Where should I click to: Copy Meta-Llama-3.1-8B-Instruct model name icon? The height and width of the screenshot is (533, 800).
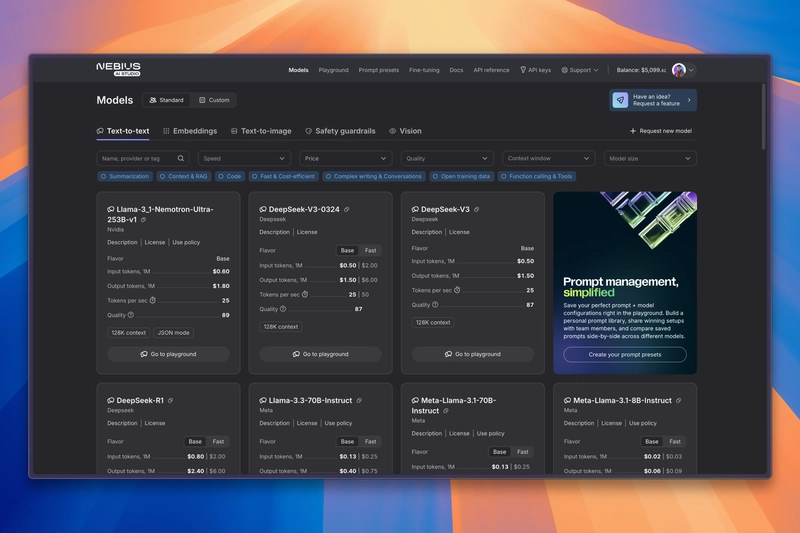pyautogui.click(x=679, y=401)
